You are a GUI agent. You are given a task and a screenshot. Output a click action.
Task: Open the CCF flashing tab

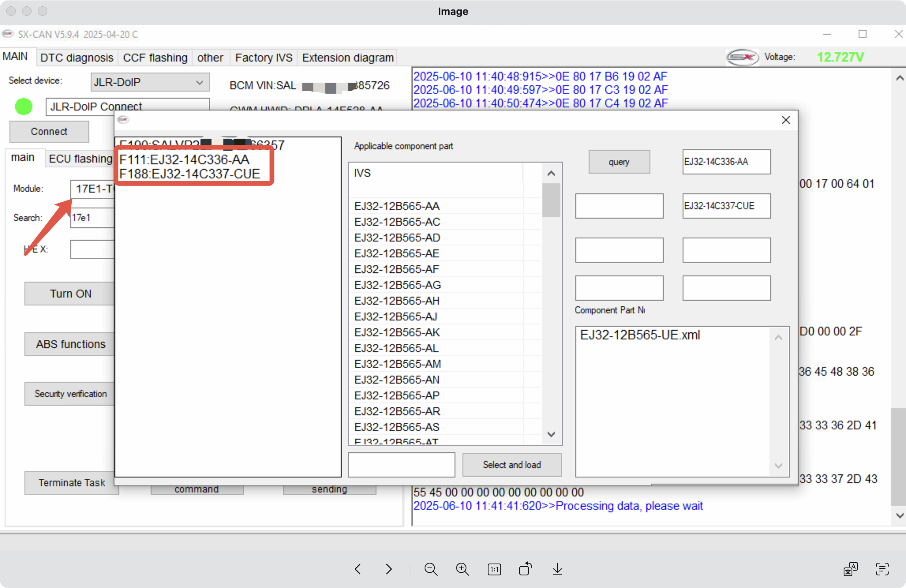pos(155,58)
